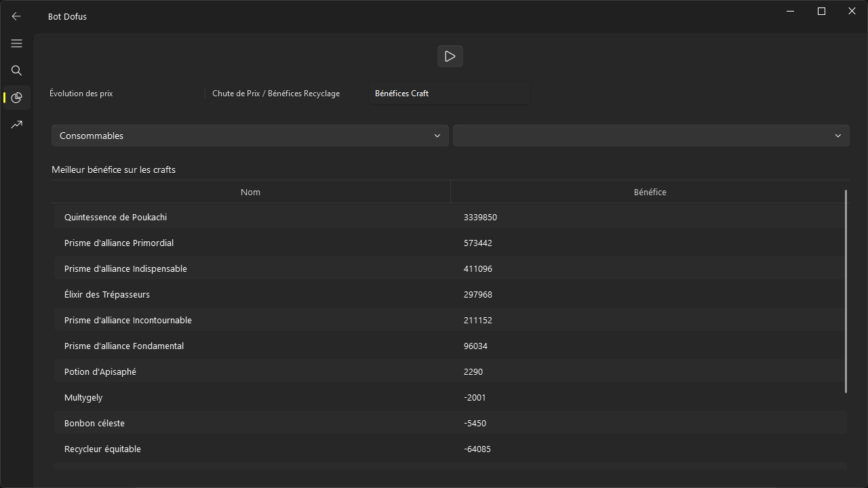
Task: Open Chute de Prix / Bénéfices Recyclage tab
Action: pyautogui.click(x=286, y=94)
